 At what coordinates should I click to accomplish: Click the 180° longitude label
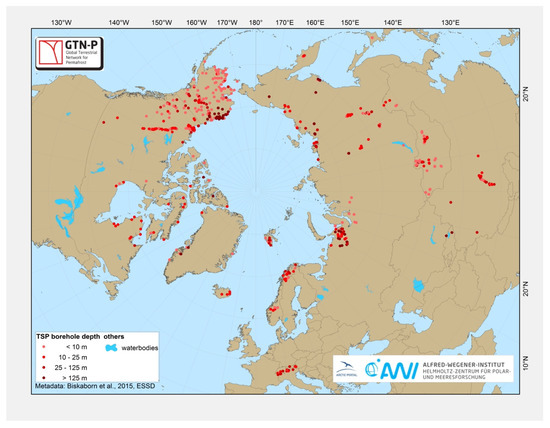click(256, 23)
